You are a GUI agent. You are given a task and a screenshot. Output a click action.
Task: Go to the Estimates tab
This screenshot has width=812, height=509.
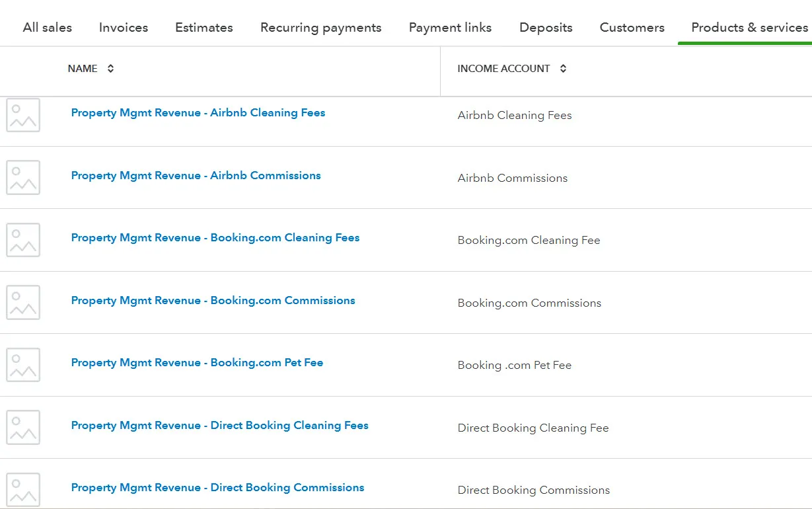(204, 28)
